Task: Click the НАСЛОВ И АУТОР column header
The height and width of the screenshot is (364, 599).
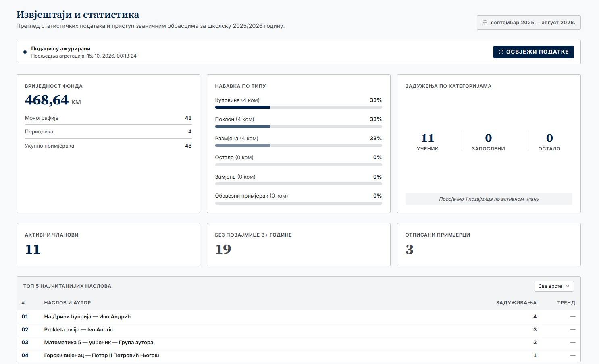Action: click(x=67, y=303)
